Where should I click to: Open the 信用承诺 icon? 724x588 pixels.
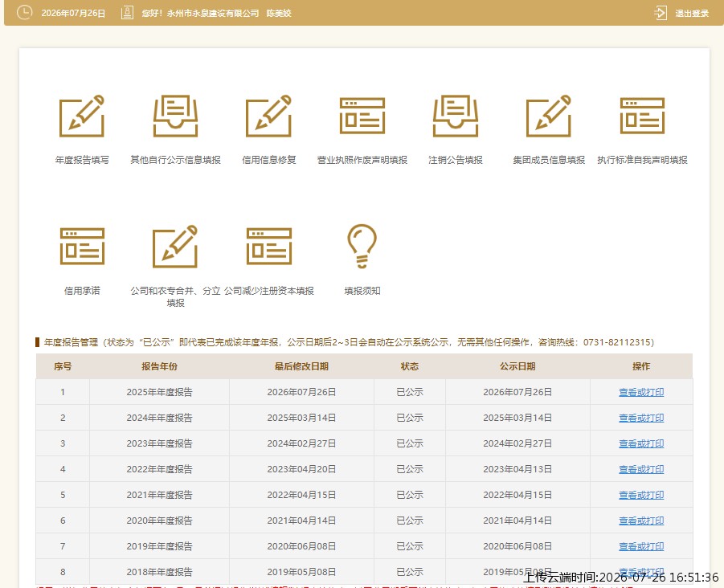tap(82, 247)
